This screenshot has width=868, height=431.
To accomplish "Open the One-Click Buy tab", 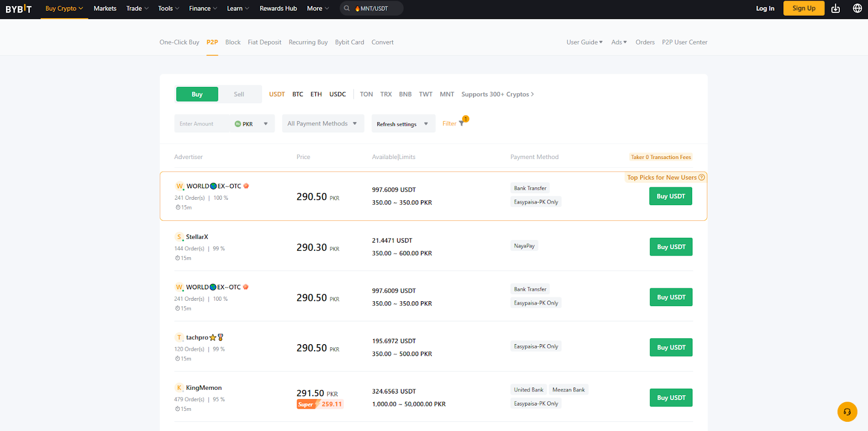I will tap(179, 42).
